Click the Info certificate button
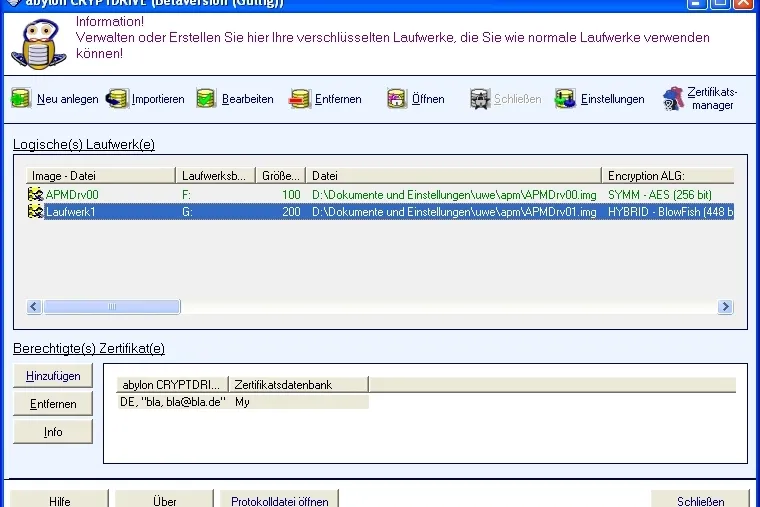 (x=53, y=432)
